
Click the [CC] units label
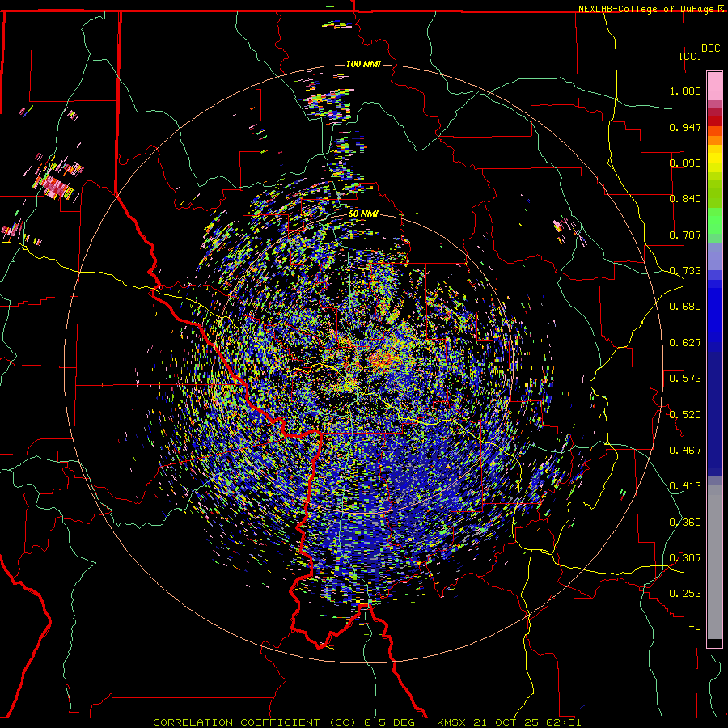(691, 56)
